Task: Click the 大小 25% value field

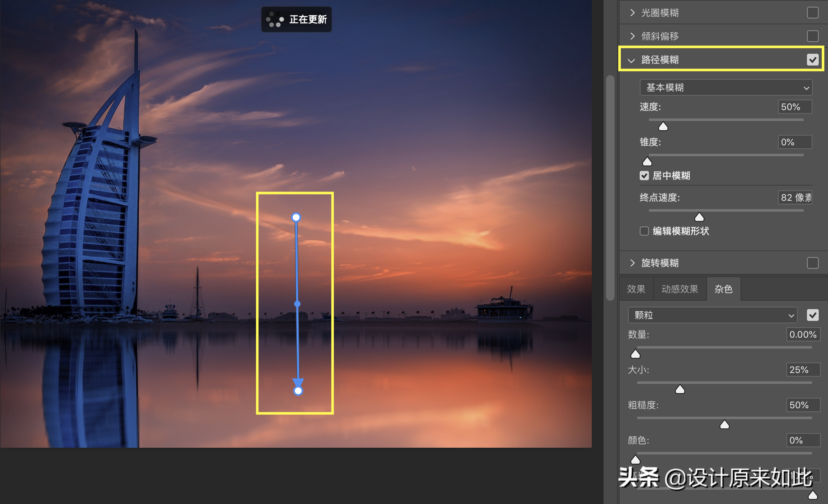Action: (803, 370)
